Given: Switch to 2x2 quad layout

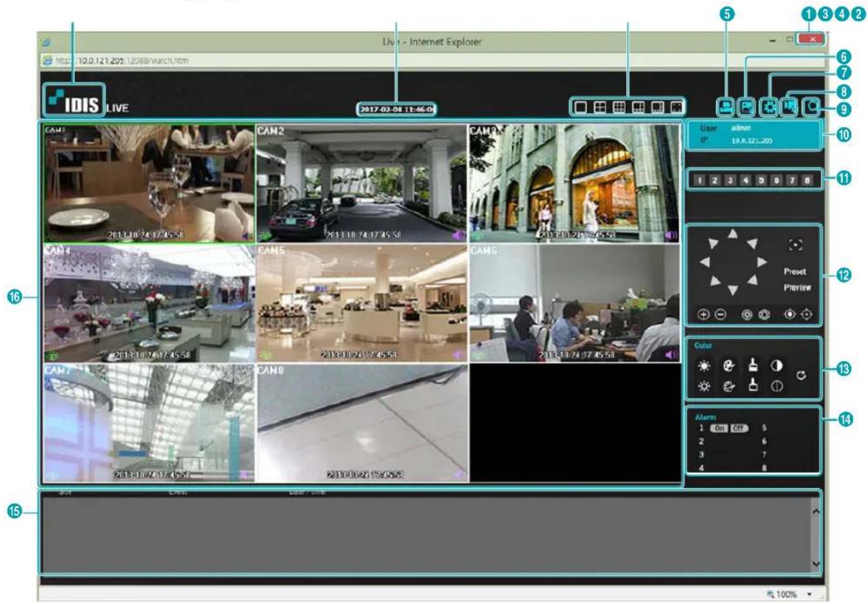Looking at the screenshot, I should [x=600, y=107].
